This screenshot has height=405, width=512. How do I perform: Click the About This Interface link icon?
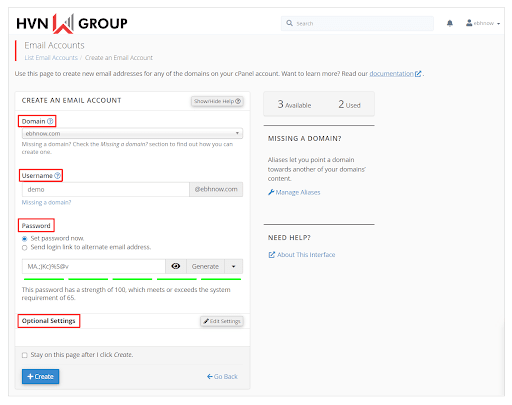coord(272,255)
